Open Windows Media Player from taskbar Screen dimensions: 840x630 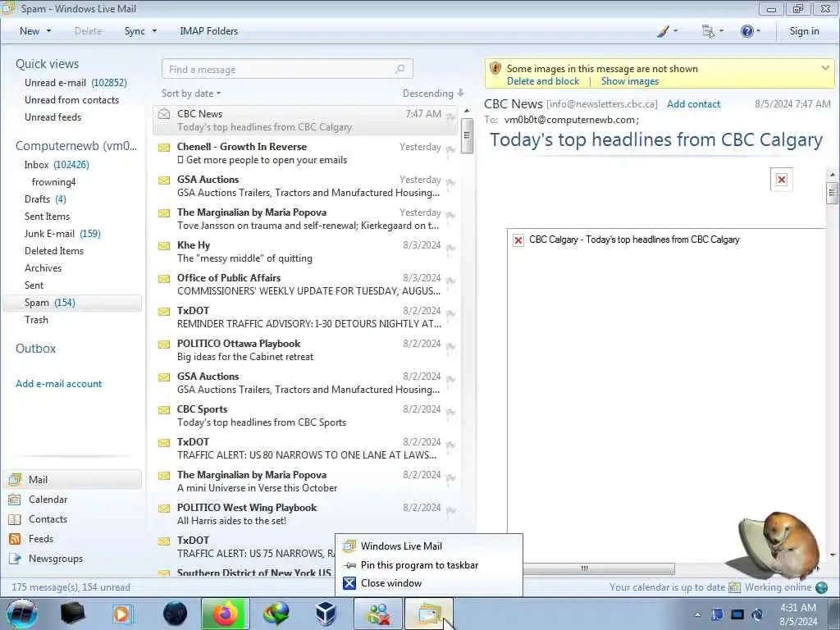click(122, 614)
